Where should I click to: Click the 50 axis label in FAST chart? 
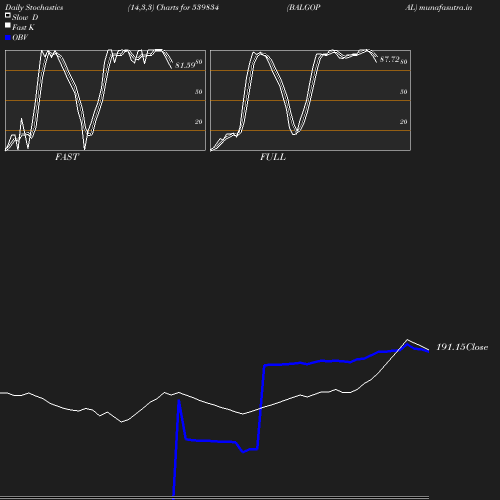coord(199,92)
